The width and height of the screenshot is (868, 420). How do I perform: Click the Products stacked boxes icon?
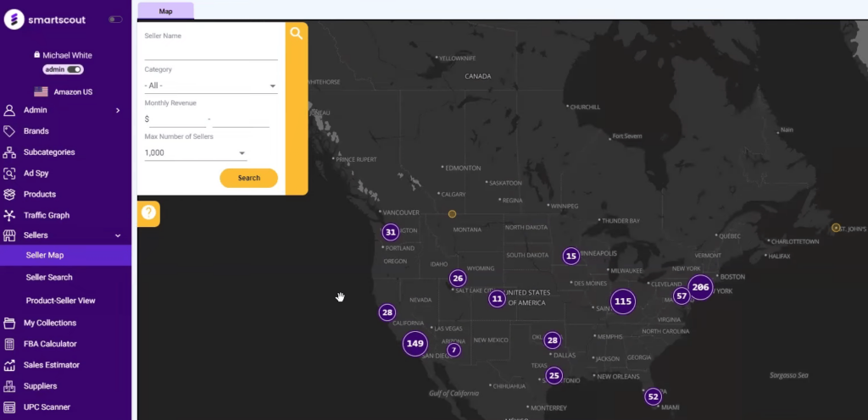(8, 195)
